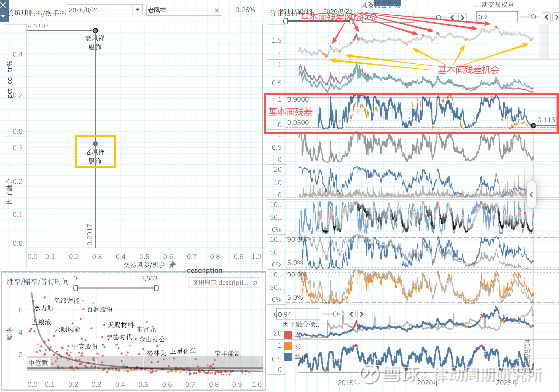Select the 老凤祥 mark in the pct_cci_tr% chart
The image size is (559, 392).
coord(95,30)
